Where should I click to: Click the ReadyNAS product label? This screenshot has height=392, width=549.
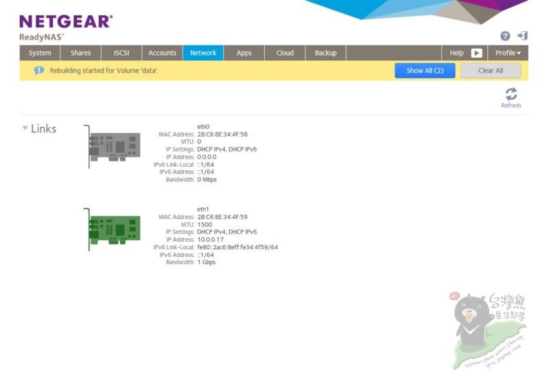coord(42,37)
